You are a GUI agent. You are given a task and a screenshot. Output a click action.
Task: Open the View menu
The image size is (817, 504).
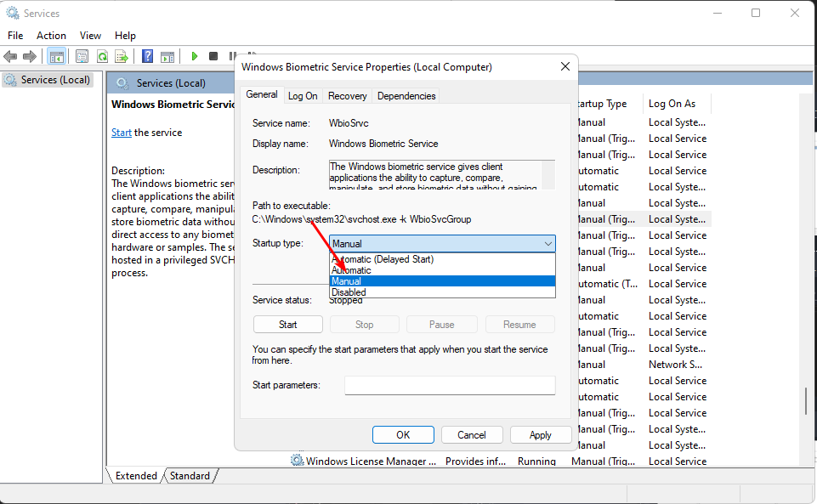tap(90, 36)
